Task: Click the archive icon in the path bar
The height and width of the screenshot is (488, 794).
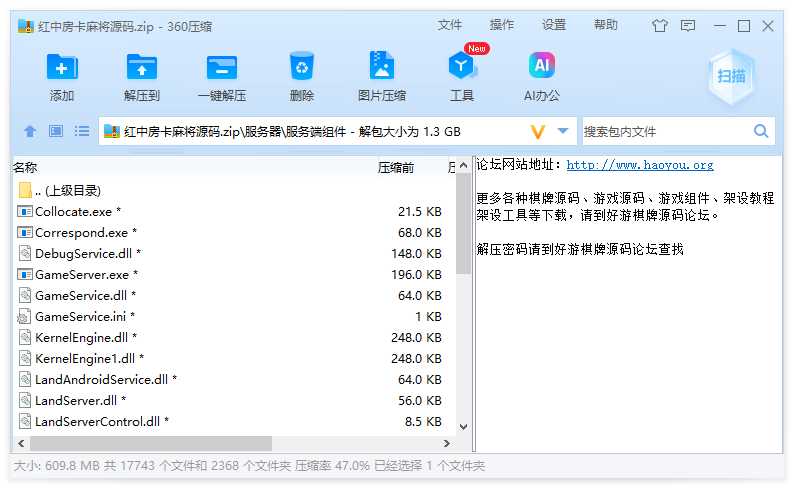Action: [x=111, y=132]
